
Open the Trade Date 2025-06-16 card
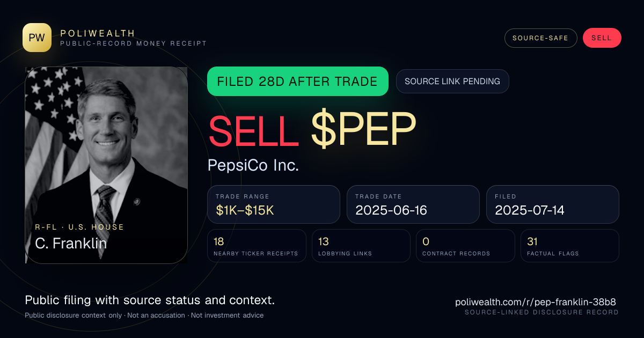[413, 204]
